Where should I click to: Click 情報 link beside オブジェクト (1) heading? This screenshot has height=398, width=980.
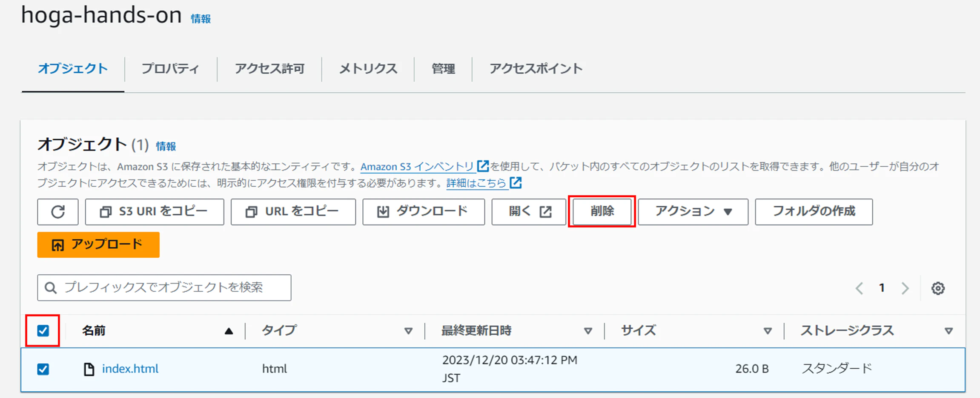pyautogui.click(x=166, y=146)
